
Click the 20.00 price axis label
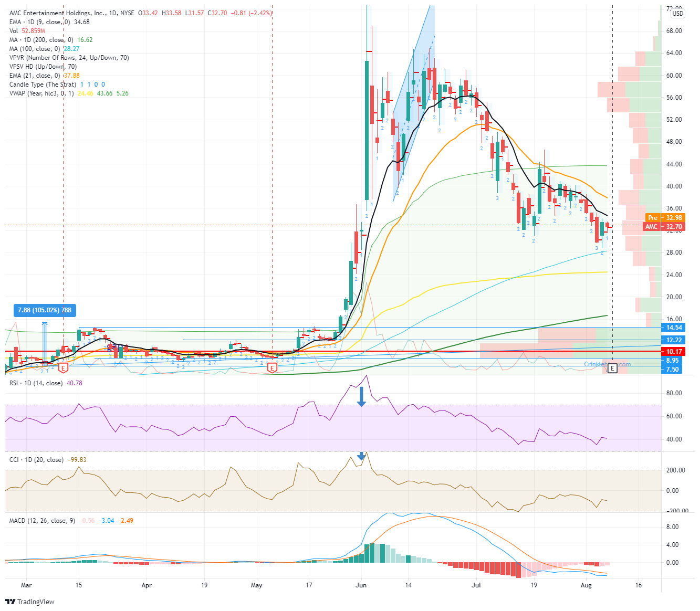tap(674, 297)
